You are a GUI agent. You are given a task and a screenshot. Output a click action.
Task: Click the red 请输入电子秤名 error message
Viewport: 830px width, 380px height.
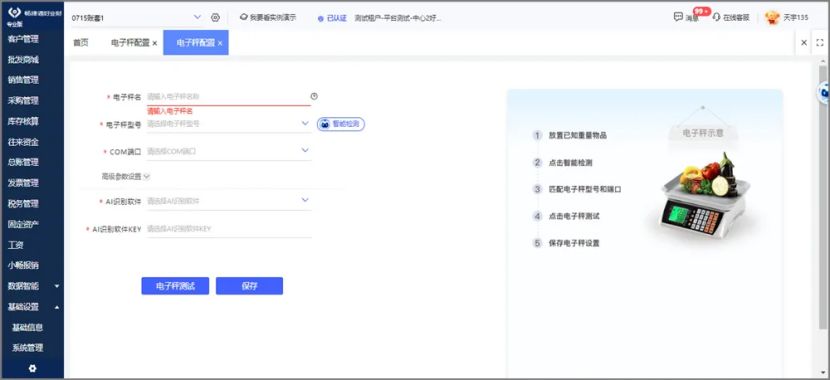tap(170, 111)
